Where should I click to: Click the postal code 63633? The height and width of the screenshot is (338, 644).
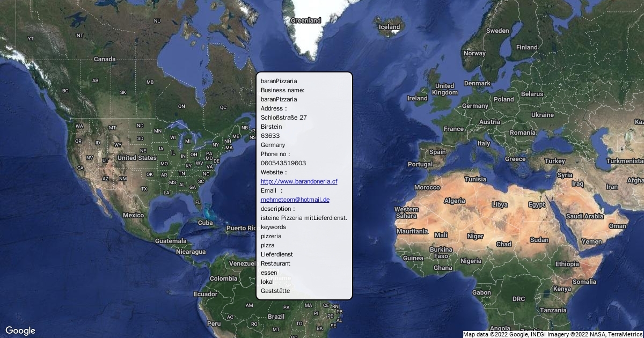270,136
